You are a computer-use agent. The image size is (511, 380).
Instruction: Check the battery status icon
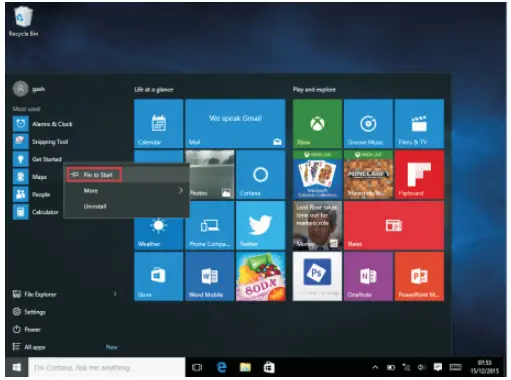click(391, 367)
